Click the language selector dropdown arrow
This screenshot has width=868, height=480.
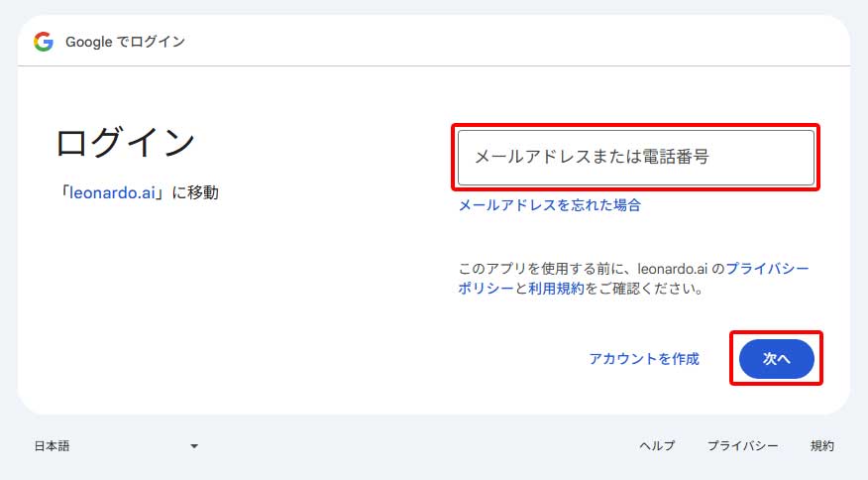pos(194,446)
